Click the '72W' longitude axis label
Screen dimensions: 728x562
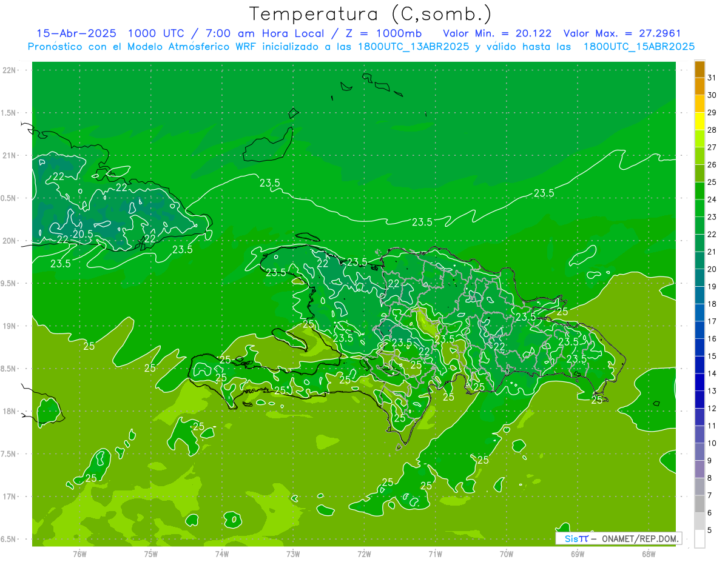[x=364, y=554]
